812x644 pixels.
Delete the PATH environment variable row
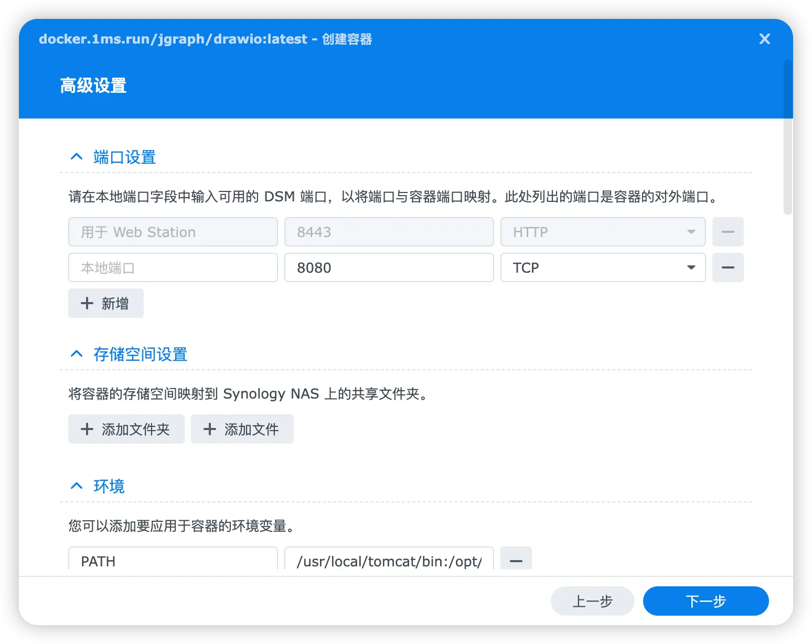[516, 561]
